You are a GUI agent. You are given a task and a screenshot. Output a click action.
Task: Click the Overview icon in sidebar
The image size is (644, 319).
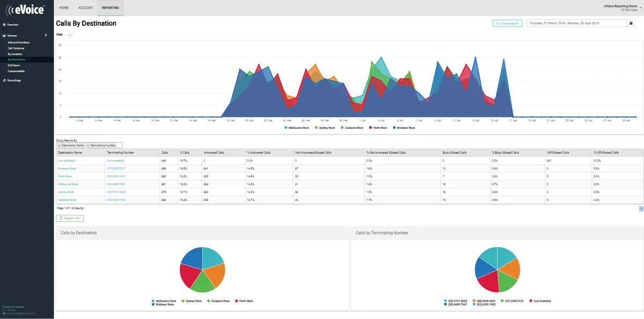pyautogui.click(x=4, y=25)
